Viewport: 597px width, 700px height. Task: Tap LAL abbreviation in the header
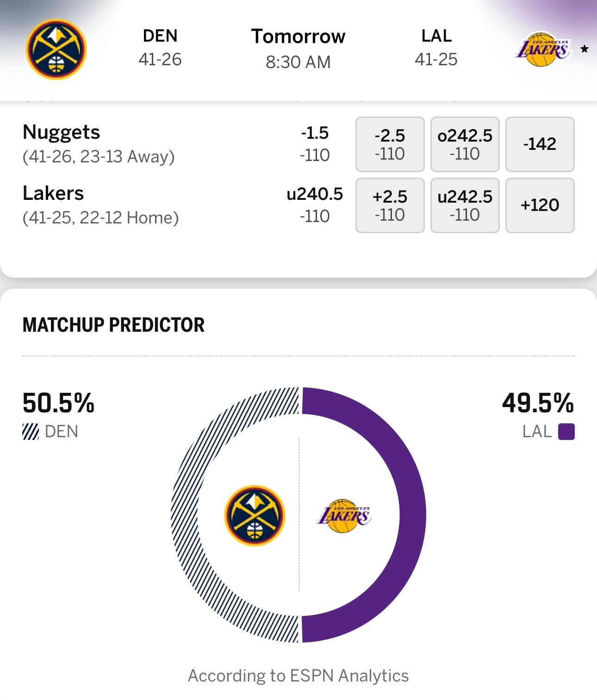pos(436,36)
